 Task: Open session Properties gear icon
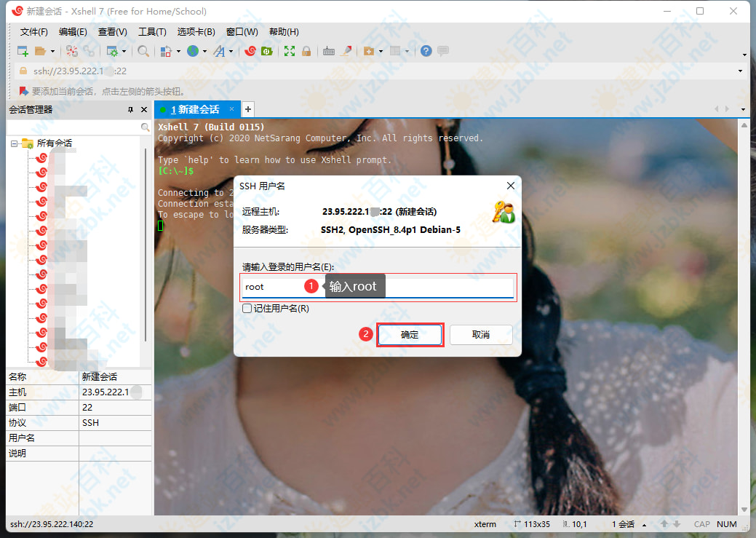pos(112,51)
